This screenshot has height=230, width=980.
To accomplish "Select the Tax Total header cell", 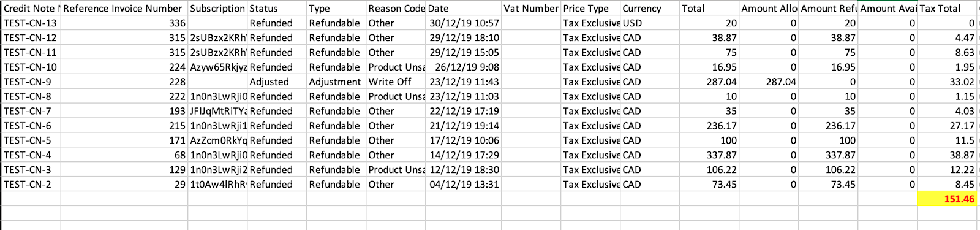I will pyautogui.click(x=948, y=9).
